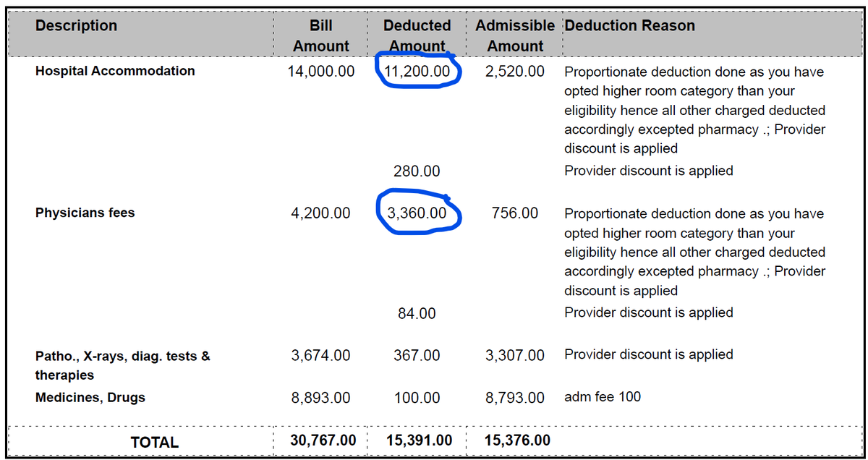Click the 84.00 deducted amount

pos(417,313)
